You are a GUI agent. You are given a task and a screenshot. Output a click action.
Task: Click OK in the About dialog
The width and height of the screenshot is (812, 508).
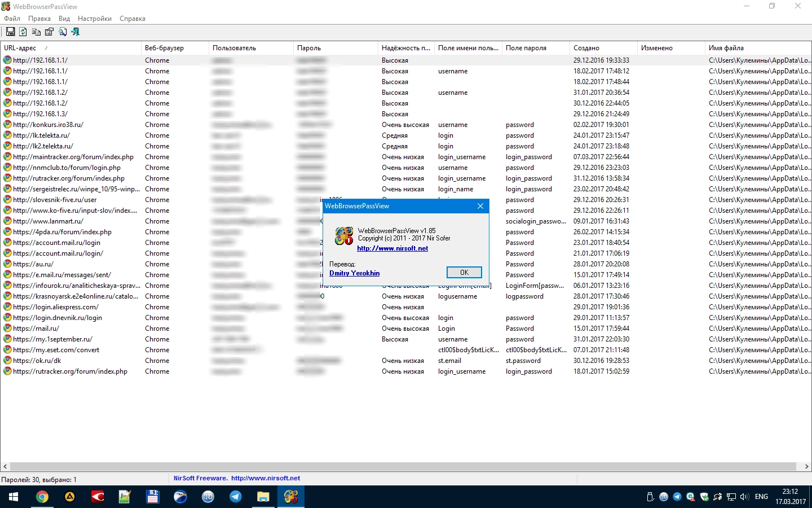pos(464,272)
